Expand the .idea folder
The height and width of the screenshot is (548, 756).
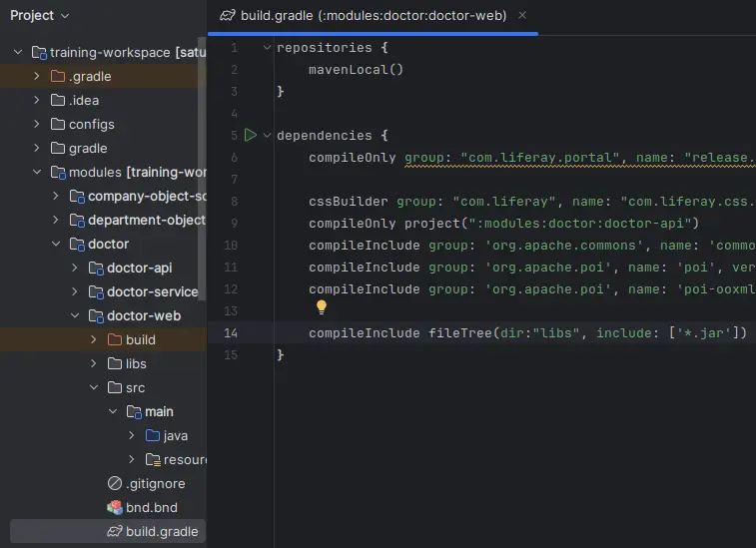coord(37,100)
